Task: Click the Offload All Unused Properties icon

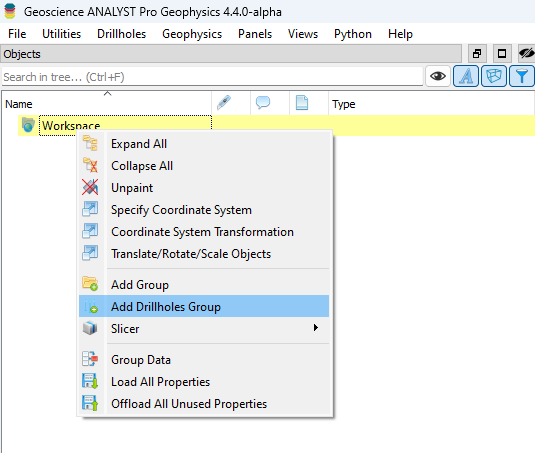Action: (90, 403)
